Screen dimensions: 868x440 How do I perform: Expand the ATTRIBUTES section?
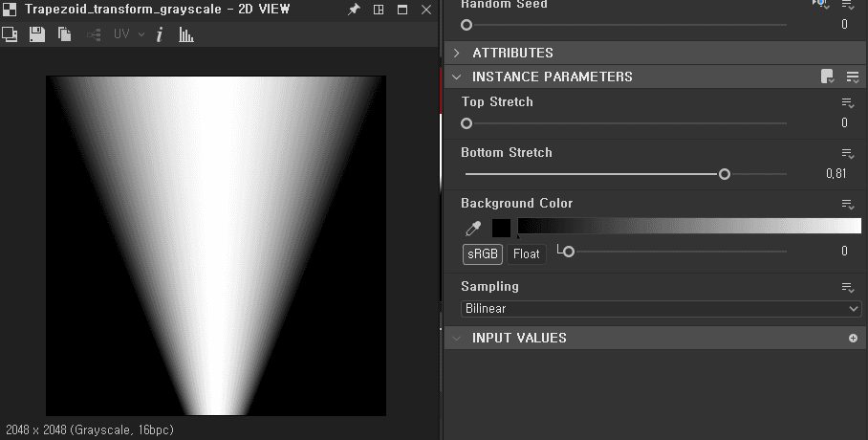tap(457, 53)
